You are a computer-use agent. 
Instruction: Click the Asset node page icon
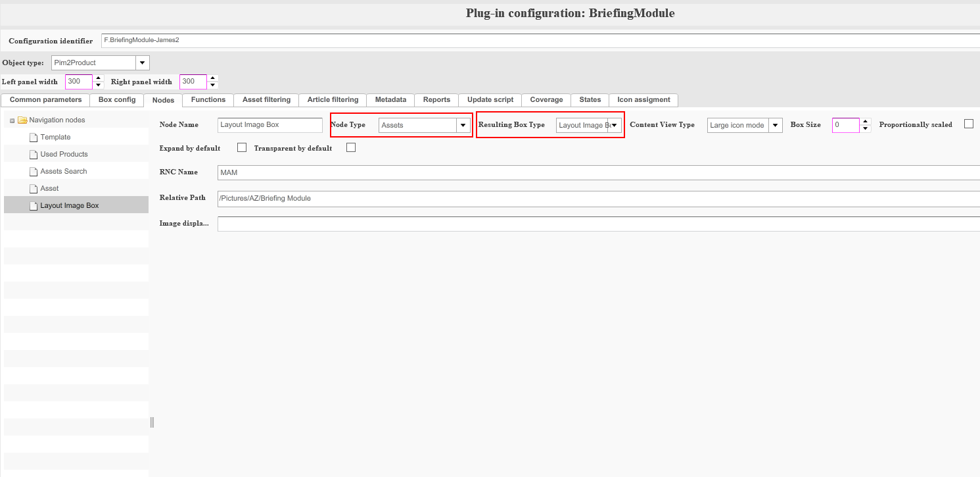point(34,189)
